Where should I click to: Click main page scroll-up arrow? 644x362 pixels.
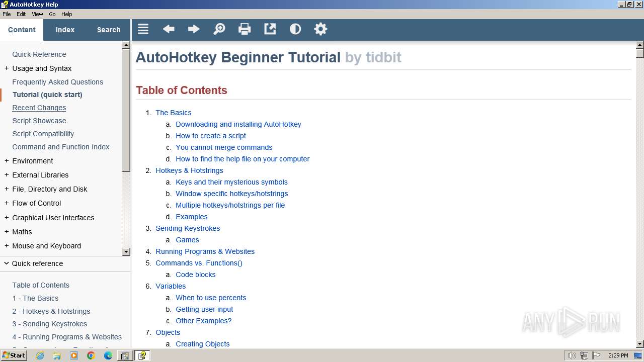[x=640, y=45]
